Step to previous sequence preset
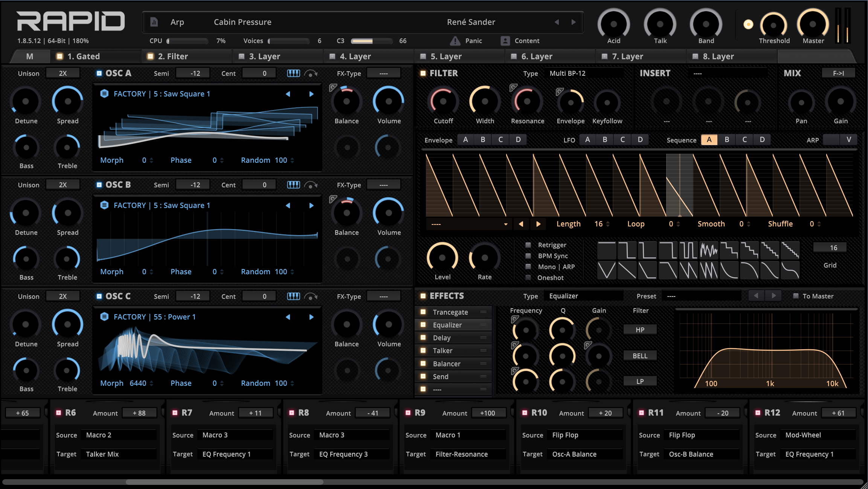Image resolution: width=868 pixels, height=489 pixels. [521, 224]
